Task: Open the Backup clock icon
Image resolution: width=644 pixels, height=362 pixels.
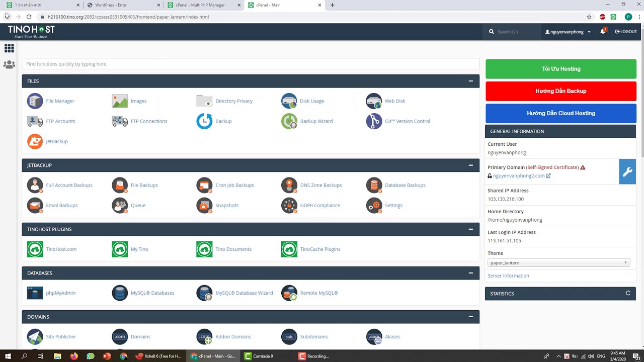Action: (x=204, y=121)
